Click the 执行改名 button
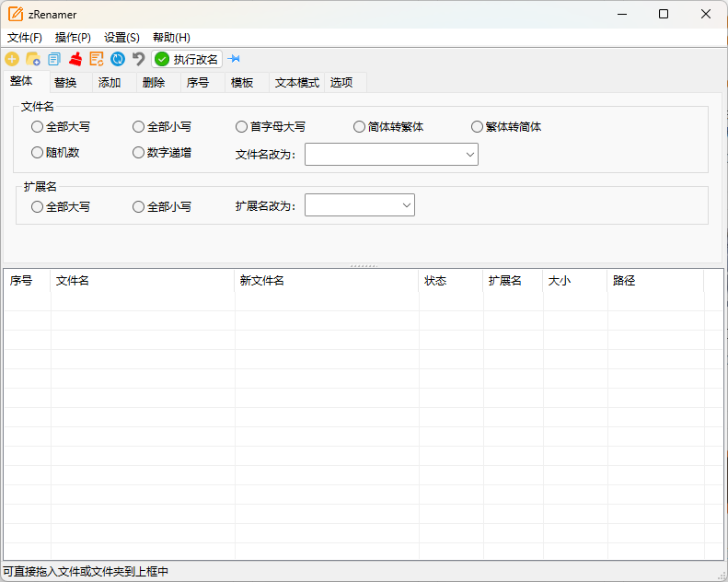This screenshot has width=728, height=582. [188, 59]
